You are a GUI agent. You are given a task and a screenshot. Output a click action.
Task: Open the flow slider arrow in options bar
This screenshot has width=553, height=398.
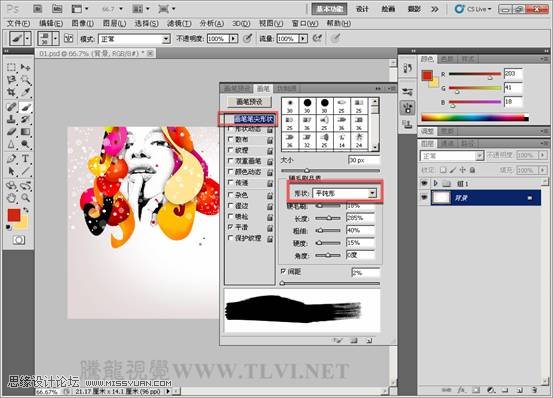(303, 38)
